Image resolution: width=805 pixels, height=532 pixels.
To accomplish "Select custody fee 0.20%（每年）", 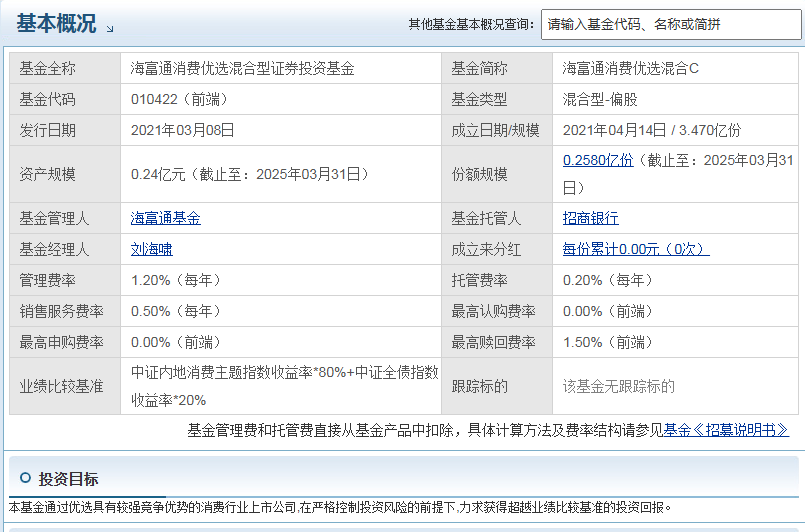I will point(609,280).
